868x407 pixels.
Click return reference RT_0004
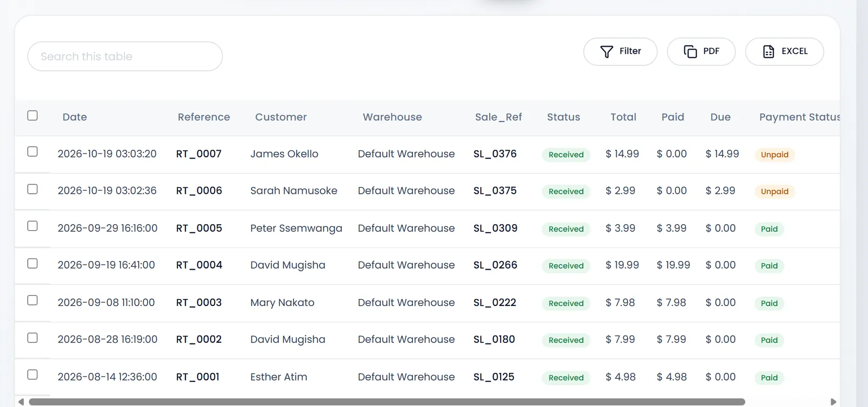[199, 265]
